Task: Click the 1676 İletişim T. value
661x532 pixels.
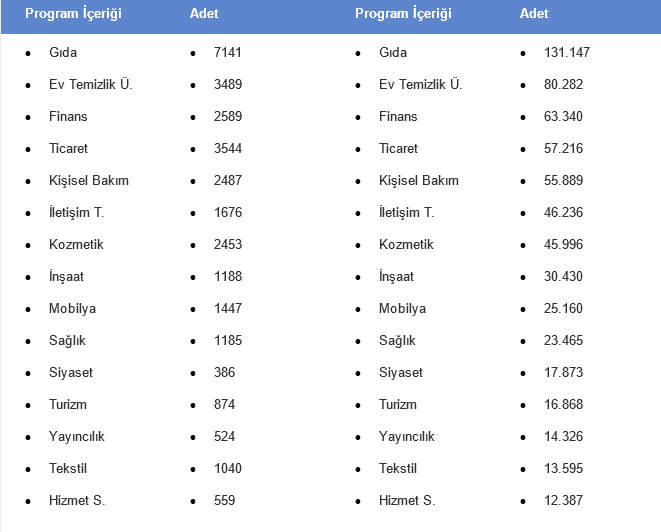Action: click(x=228, y=212)
